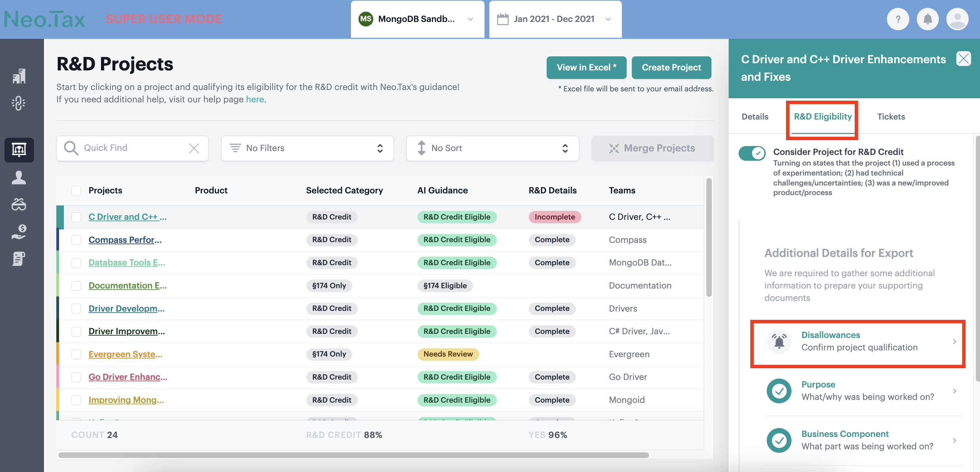Expand the Disallowances section chevron
980x472 pixels.
pos(955,341)
